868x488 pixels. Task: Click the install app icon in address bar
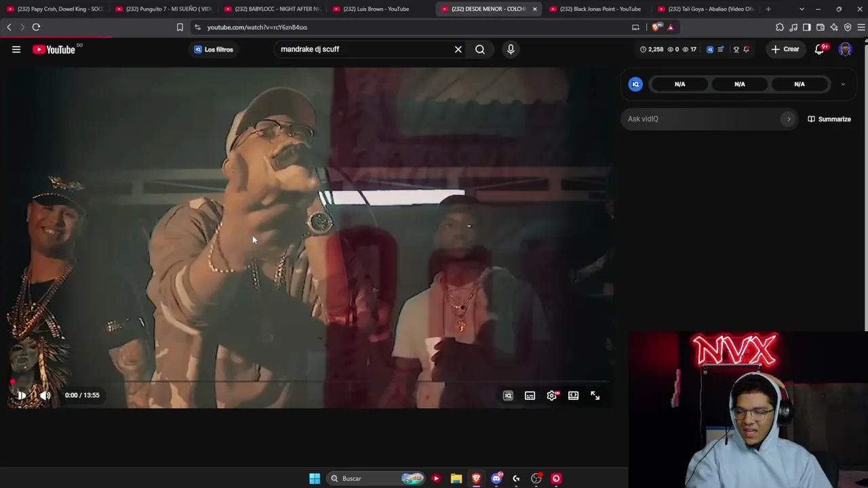635,27
